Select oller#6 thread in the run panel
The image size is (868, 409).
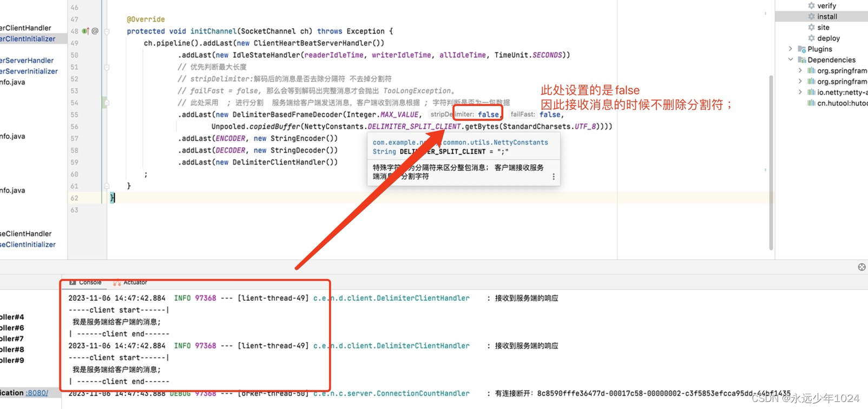point(12,328)
